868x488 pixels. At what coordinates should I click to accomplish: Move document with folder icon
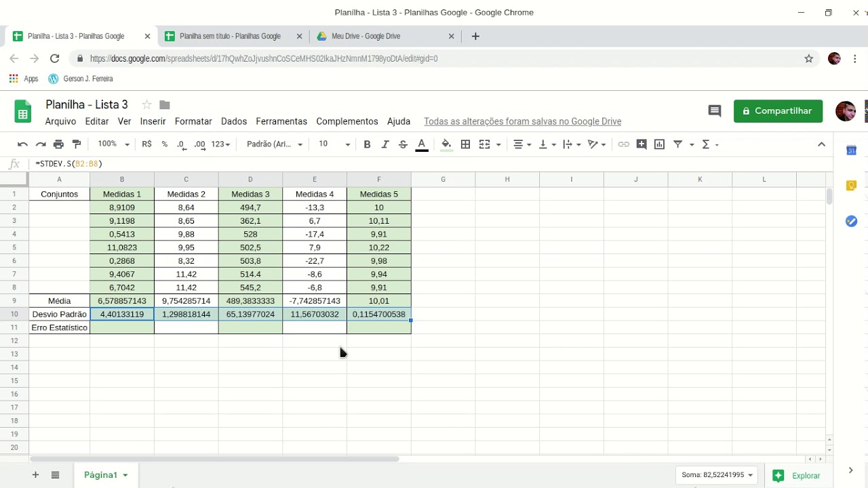[x=164, y=105]
